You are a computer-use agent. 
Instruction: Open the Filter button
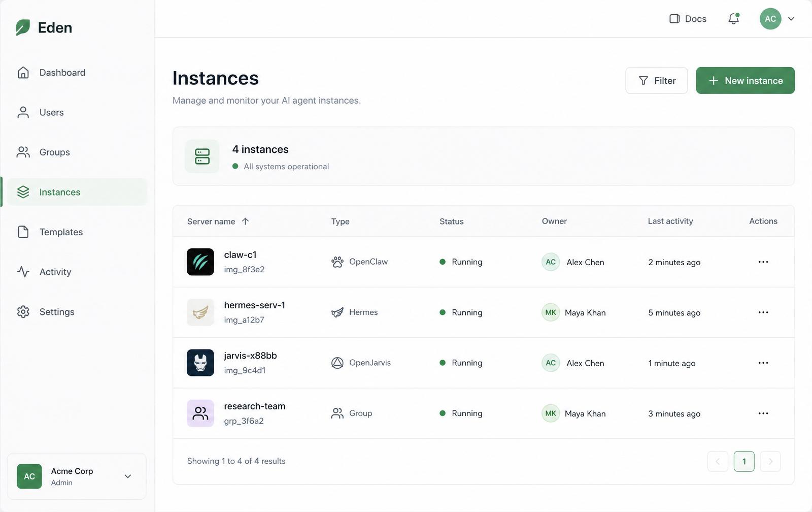pyautogui.click(x=657, y=81)
